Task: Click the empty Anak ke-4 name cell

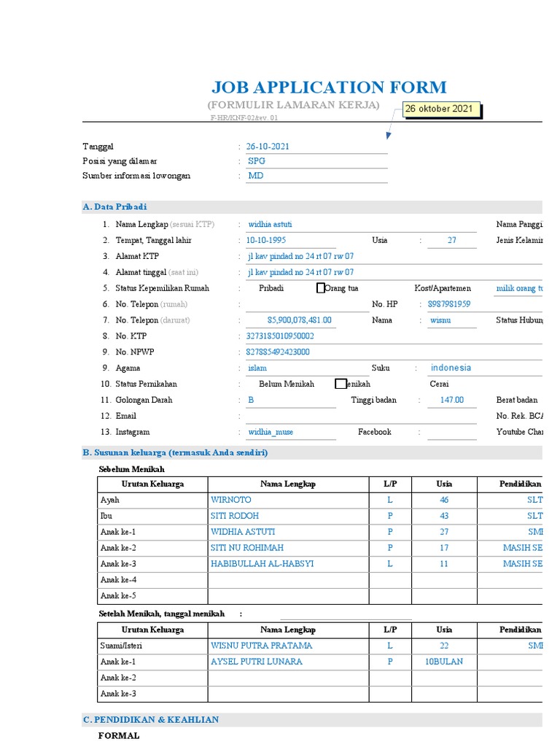Action: click(x=288, y=580)
